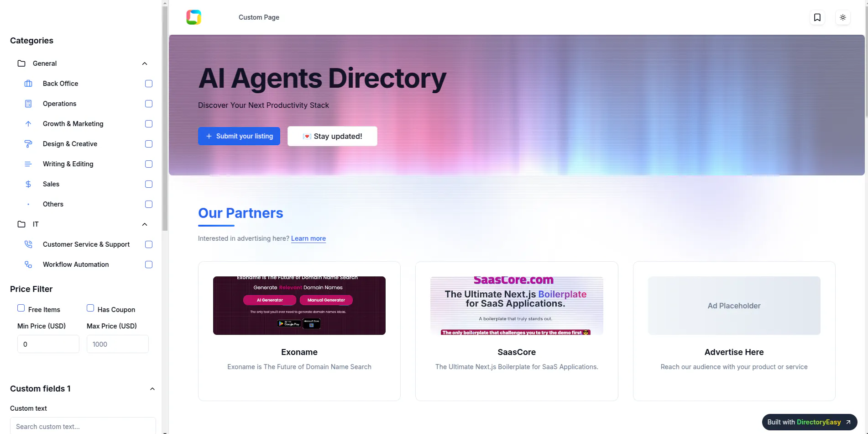Collapse the IT category section
Screen dimensions: 868x434
[145, 224]
